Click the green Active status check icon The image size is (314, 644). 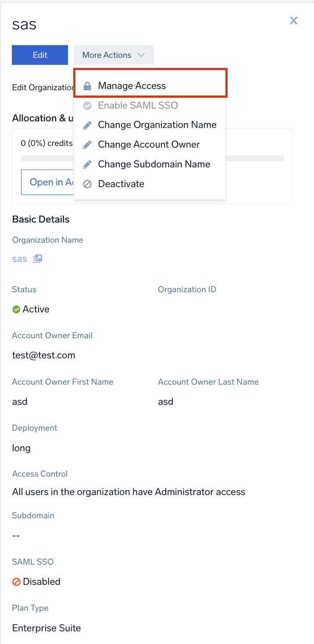(16, 309)
